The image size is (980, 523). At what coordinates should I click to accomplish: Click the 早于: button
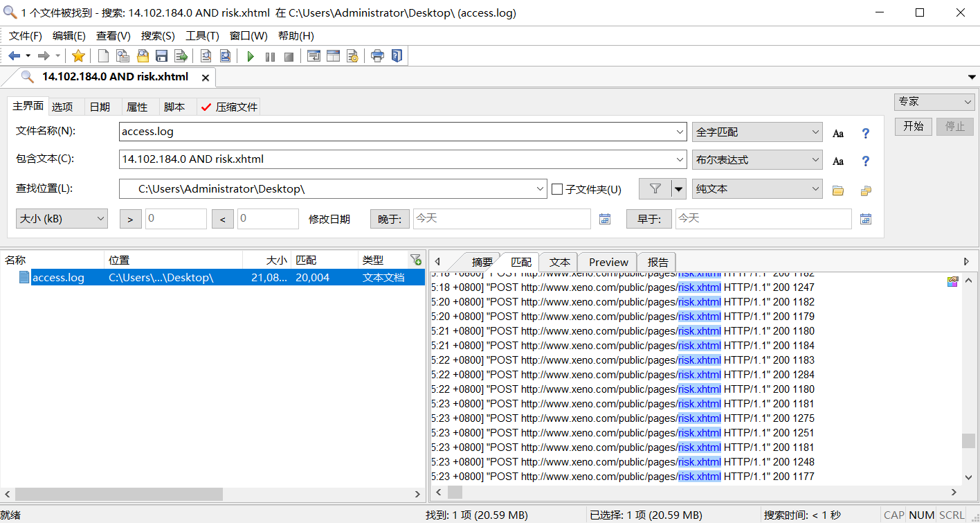649,219
